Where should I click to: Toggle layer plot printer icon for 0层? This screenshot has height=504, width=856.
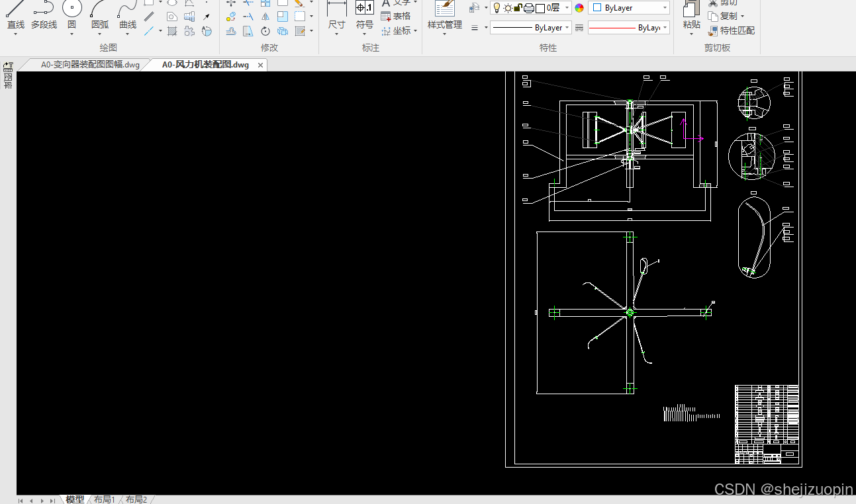pos(529,8)
